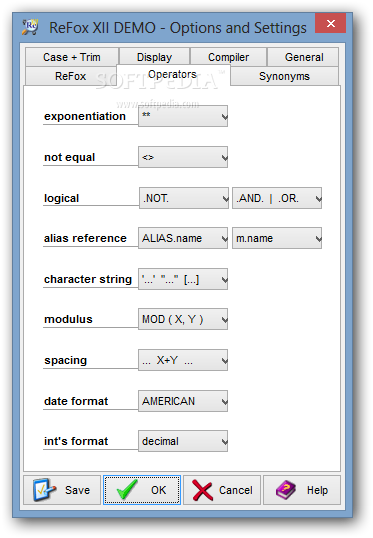373x538 pixels.
Task: Click the purple Help book icon
Action: point(285,490)
